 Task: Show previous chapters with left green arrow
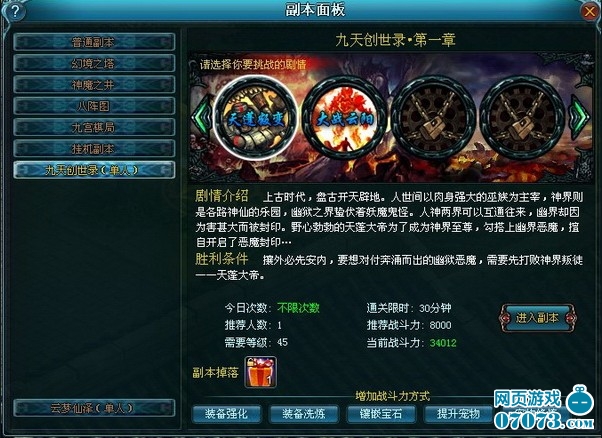pyautogui.click(x=202, y=117)
